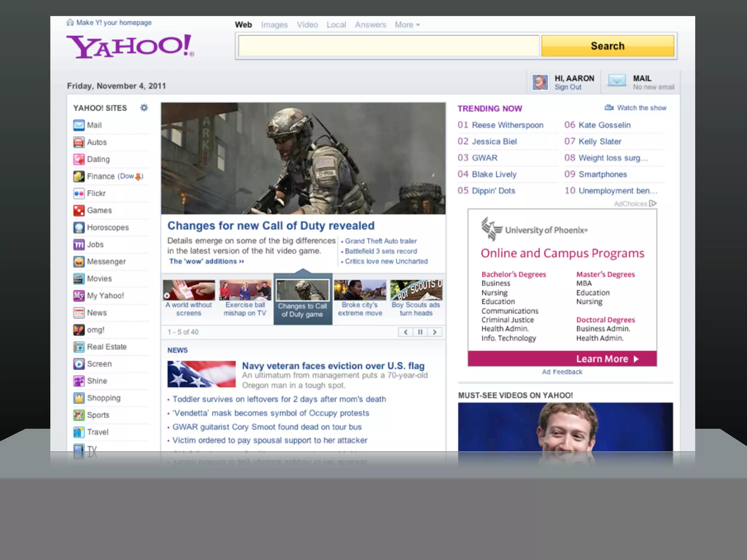
Task: Switch to the Images search tab
Action: 274,25
